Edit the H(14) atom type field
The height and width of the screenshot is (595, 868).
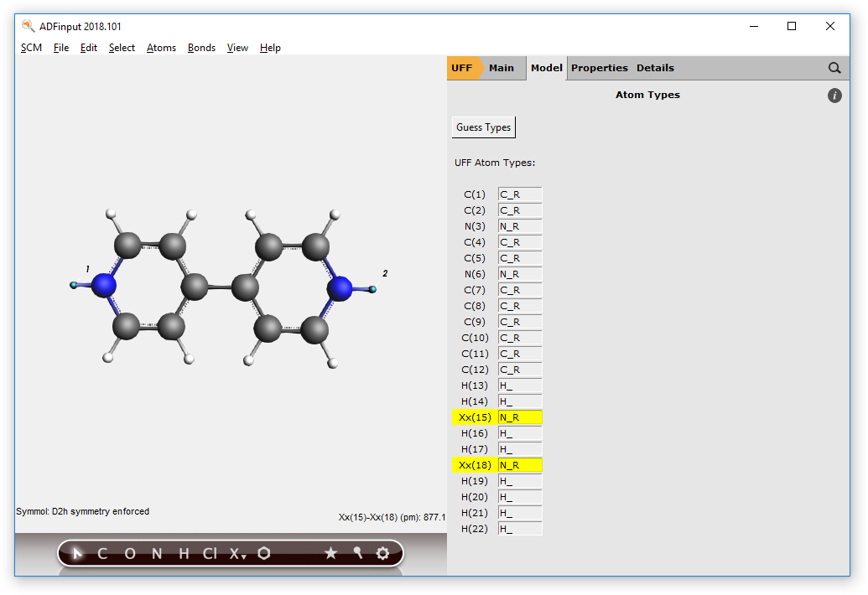point(520,401)
